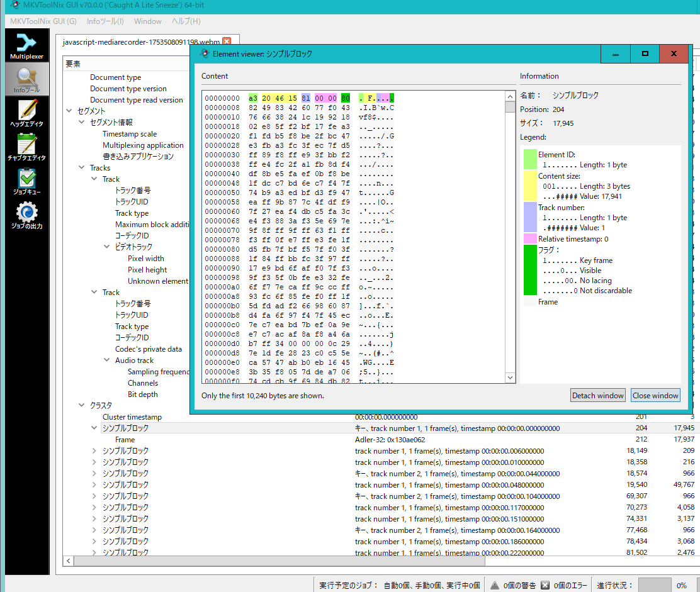
Task: Open the header editor sidebar icon
Action: [26, 113]
